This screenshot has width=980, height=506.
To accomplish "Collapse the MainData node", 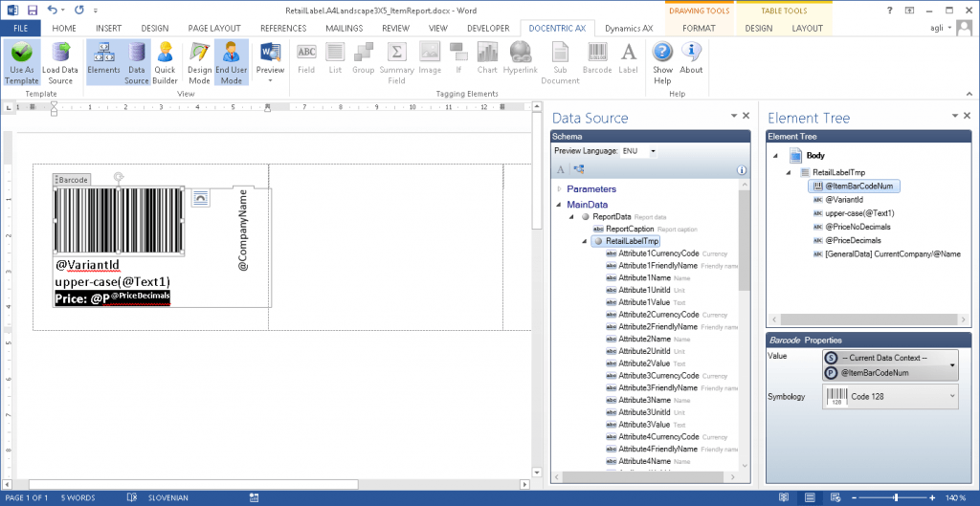I will point(559,205).
